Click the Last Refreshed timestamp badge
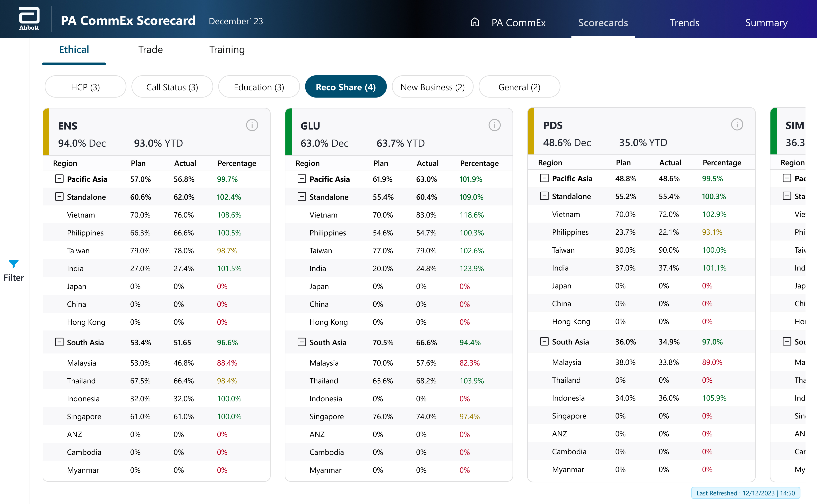Screen dimensions: 817x504 745,493
